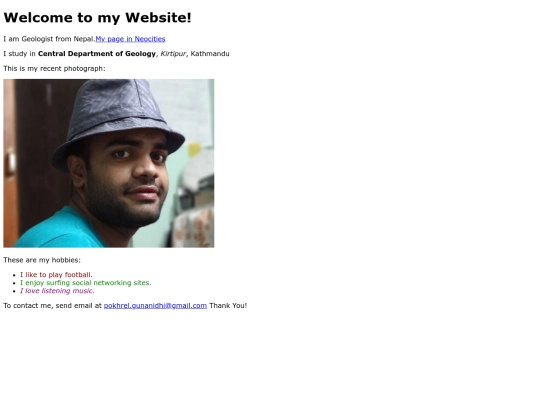Click the These are my hobbies: line
The height and width of the screenshot is (405, 540).
[42, 260]
